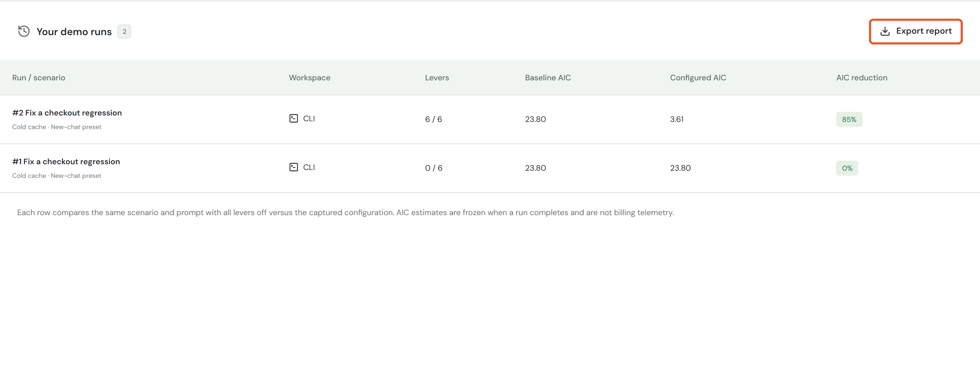Select the AIC reduction column header
The image size is (980, 388).
[x=861, y=78]
